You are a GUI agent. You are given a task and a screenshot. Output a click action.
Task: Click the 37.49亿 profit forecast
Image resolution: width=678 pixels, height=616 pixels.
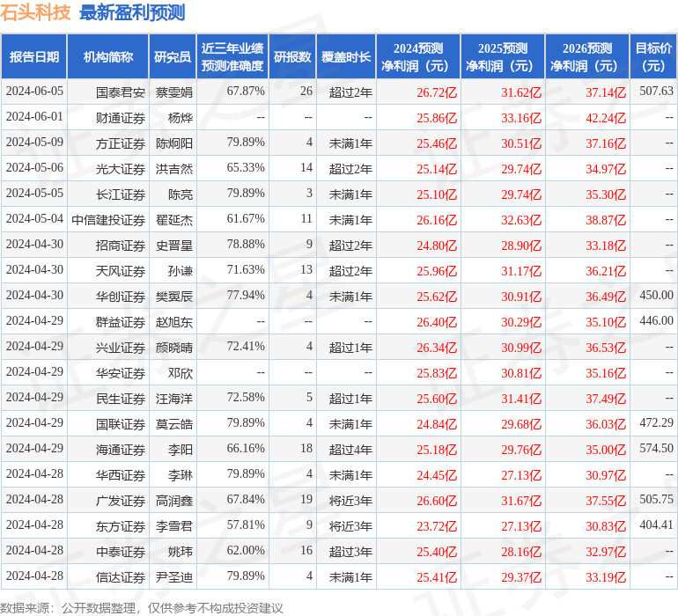point(606,398)
